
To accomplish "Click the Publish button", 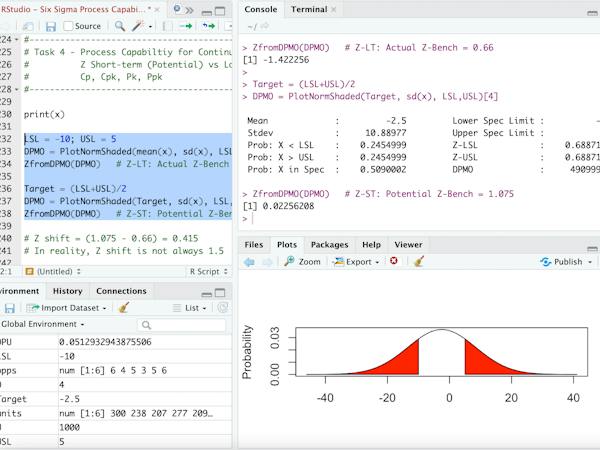I will coord(562,262).
